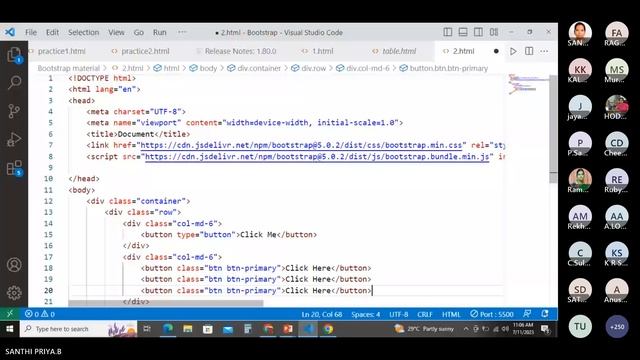Open the File menu
Viewport: 640px width, 360px height.
[31, 32]
